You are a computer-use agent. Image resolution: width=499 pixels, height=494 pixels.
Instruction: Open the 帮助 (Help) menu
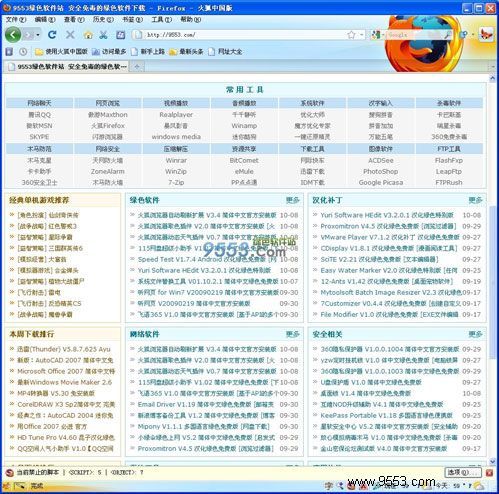(x=191, y=19)
